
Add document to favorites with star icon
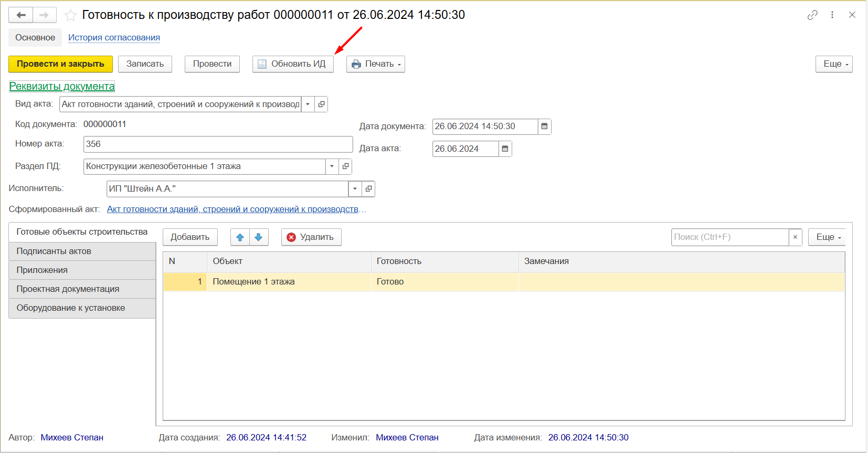coord(70,15)
